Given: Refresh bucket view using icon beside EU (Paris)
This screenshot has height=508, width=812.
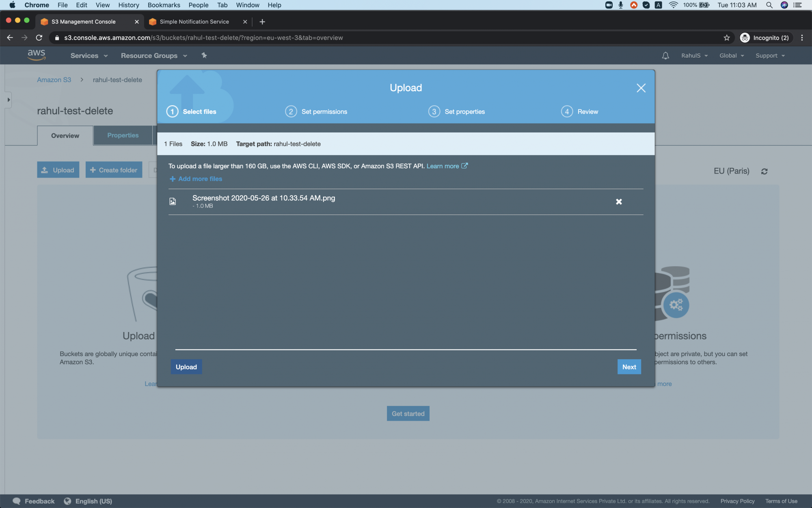Looking at the screenshot, I should pos(764,171).
